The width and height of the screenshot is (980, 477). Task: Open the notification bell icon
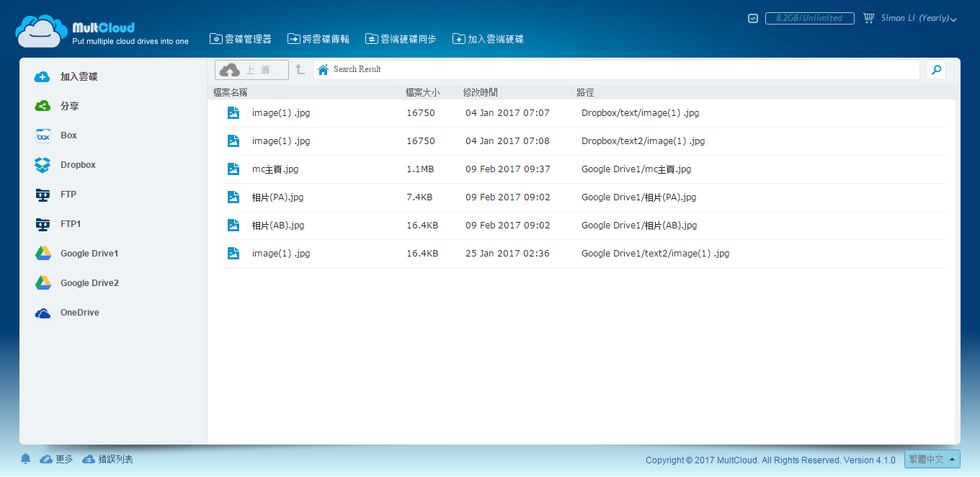tap(26, 459)
